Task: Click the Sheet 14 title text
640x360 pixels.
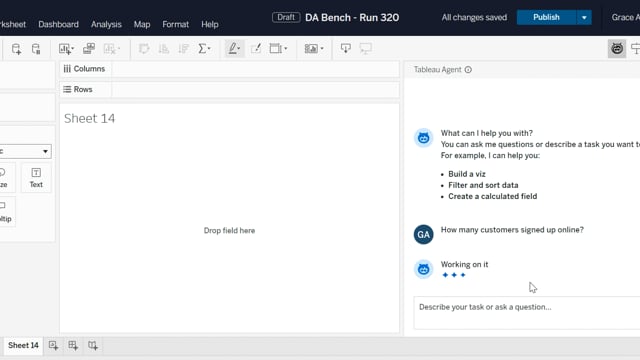Action: coord(89,118)
